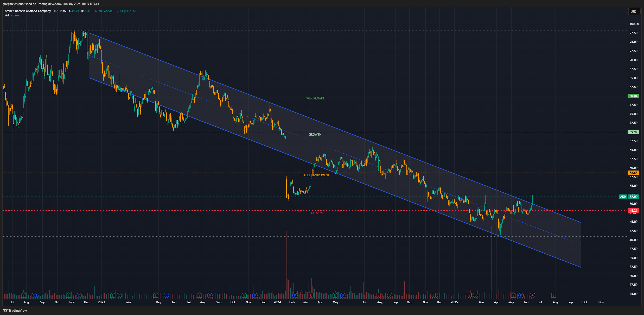Select the GROWTH text label
Image resolution: width=644 pixels, height=315 pixels.
(315, 135)
